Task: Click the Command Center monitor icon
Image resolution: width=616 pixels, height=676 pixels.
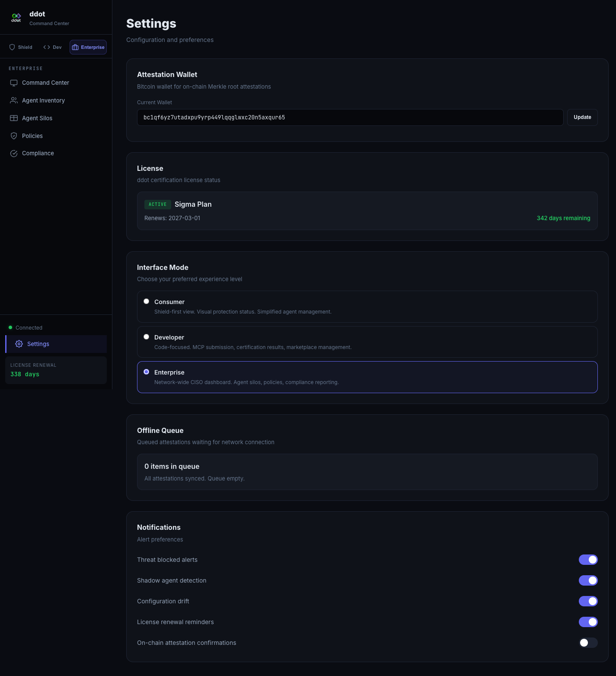Action: tap(14, 83)
